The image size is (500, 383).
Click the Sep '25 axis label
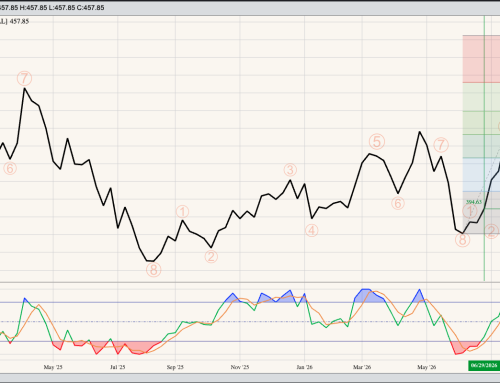175,367
